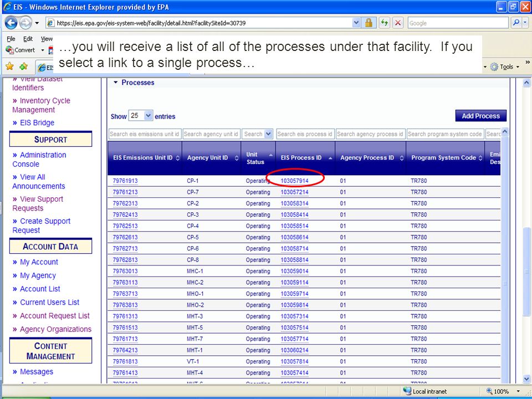Open emissions unit 79761213 link
The width and height of the screenshot is (532, 399).
[125, 192]
